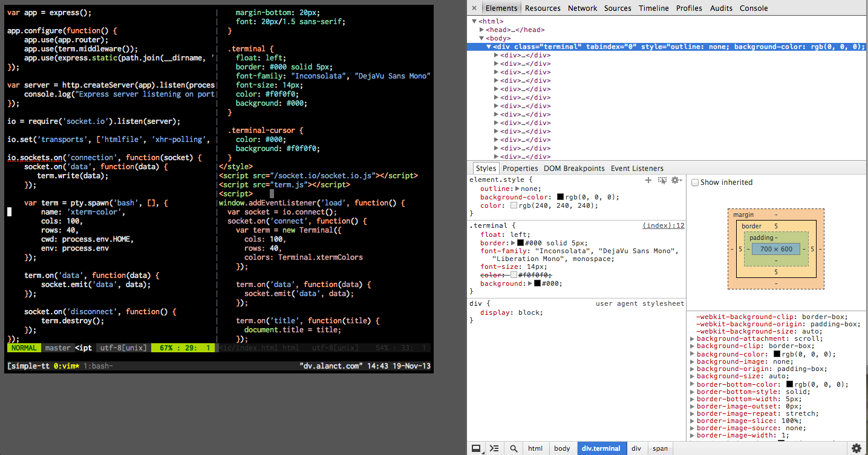Screen dimensions: 868x455
Task: Open the Console tab
Action: (754, 8)
